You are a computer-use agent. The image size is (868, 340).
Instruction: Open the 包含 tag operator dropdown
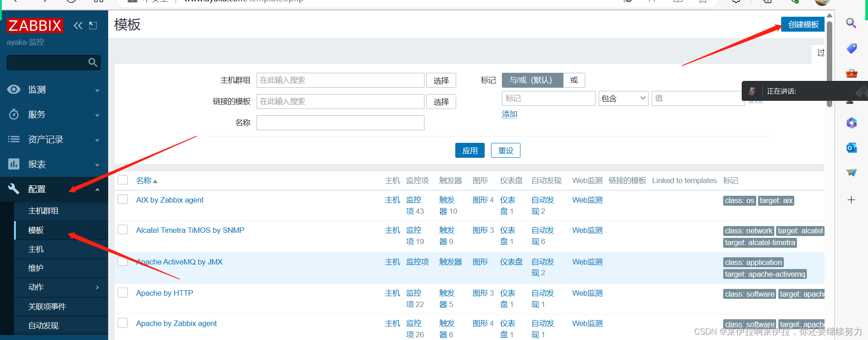tap(624, 98)
